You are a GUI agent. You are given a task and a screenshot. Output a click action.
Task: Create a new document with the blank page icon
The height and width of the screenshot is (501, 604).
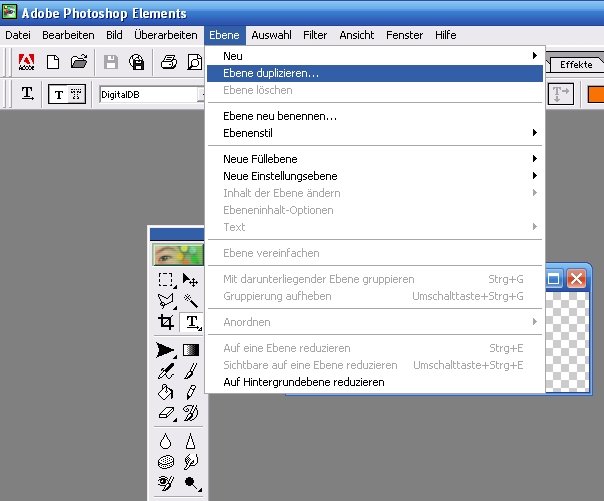pyautogui.click(x=53, y=62)
